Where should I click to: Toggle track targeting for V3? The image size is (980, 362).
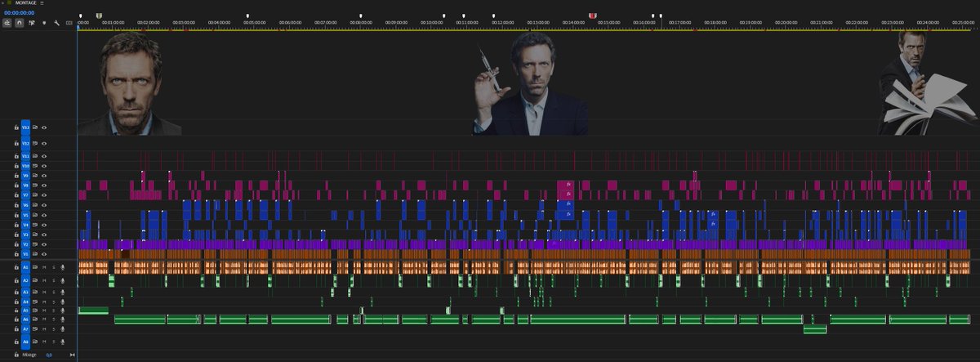point(25,235)
